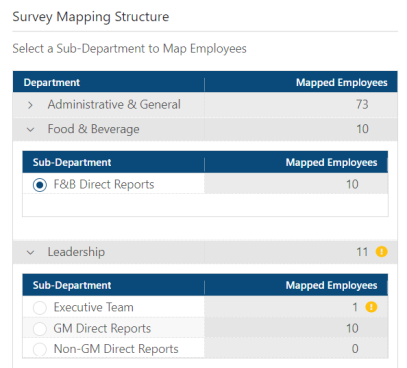Click the Non-GM Direct Reports label
The width and height of the screenshot is (407, 368).
pyautogui.click(x=116, y=349)
